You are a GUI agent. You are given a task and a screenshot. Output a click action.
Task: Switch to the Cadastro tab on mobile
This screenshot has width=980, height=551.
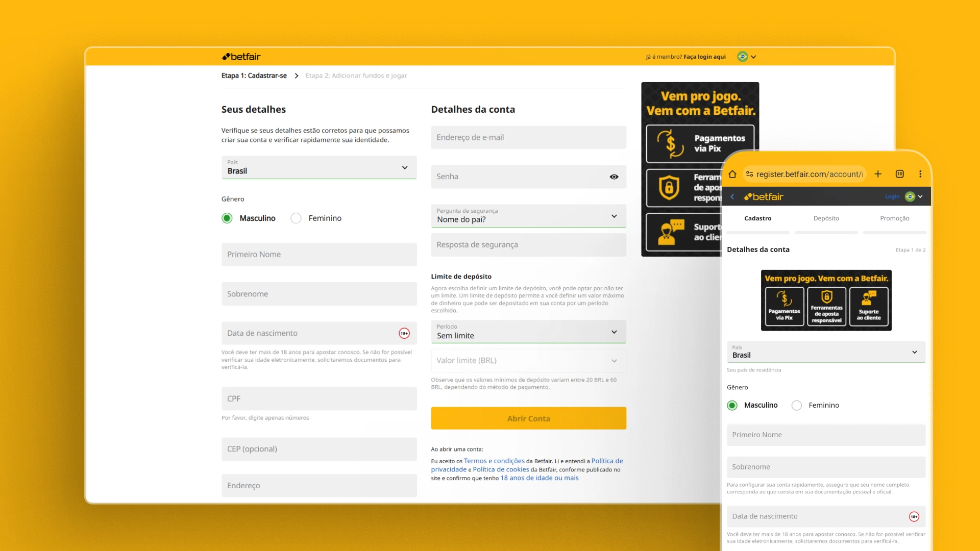point(758,218)
